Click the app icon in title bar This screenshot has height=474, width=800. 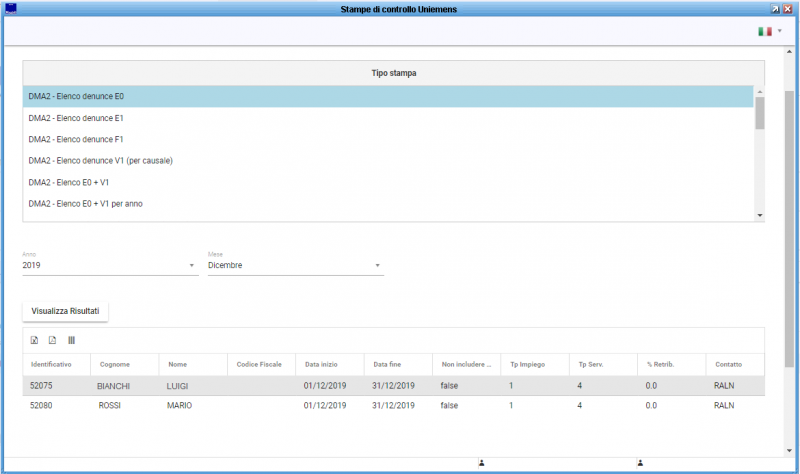coord(11,8)
